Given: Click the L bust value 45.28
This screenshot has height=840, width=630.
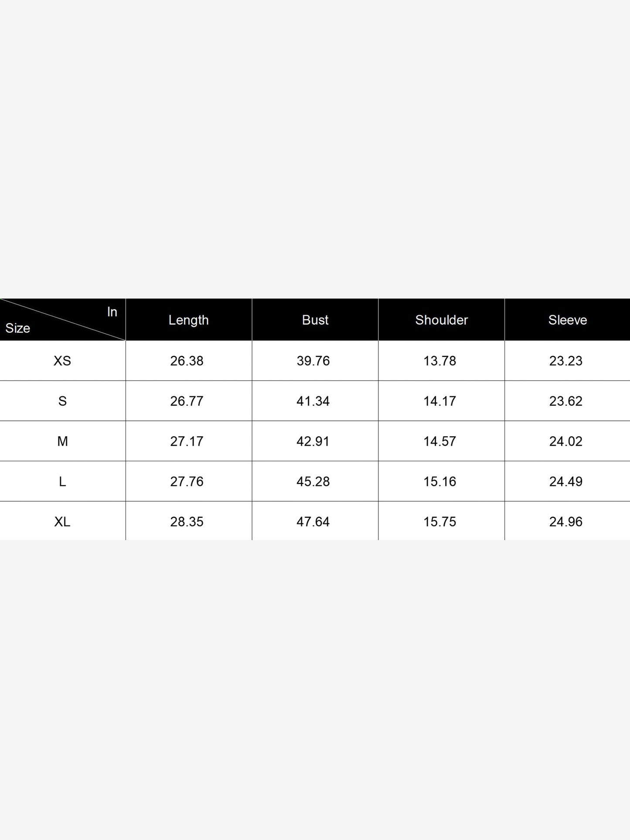Looking at the screenshot, I should pyautogui.click(x=313, y=482).
